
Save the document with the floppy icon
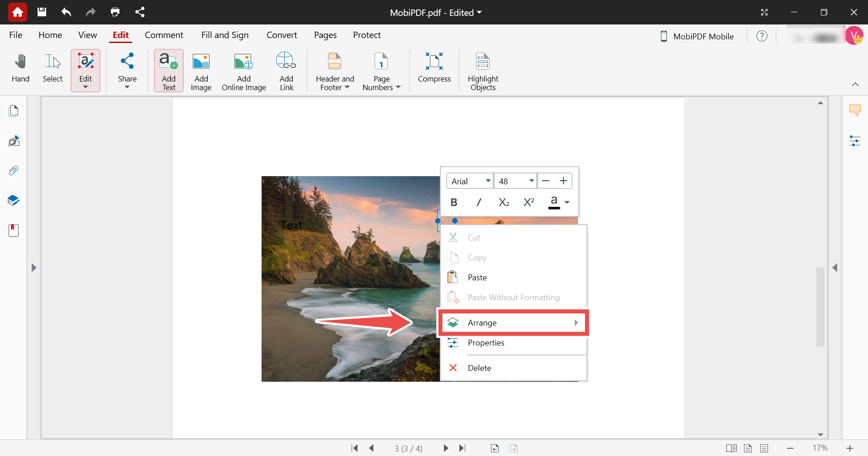coord(42,12)
